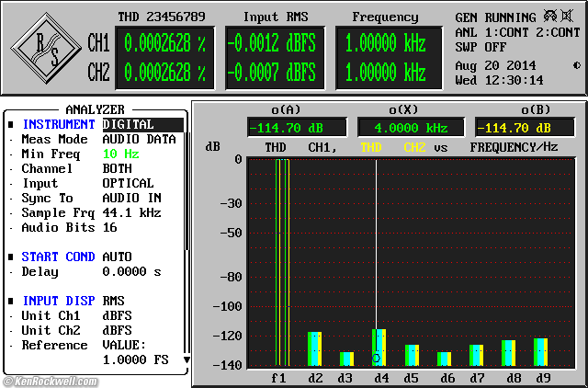
Task: Click the ANL 1:CONT 2:CONT status line
Action: 518,32
